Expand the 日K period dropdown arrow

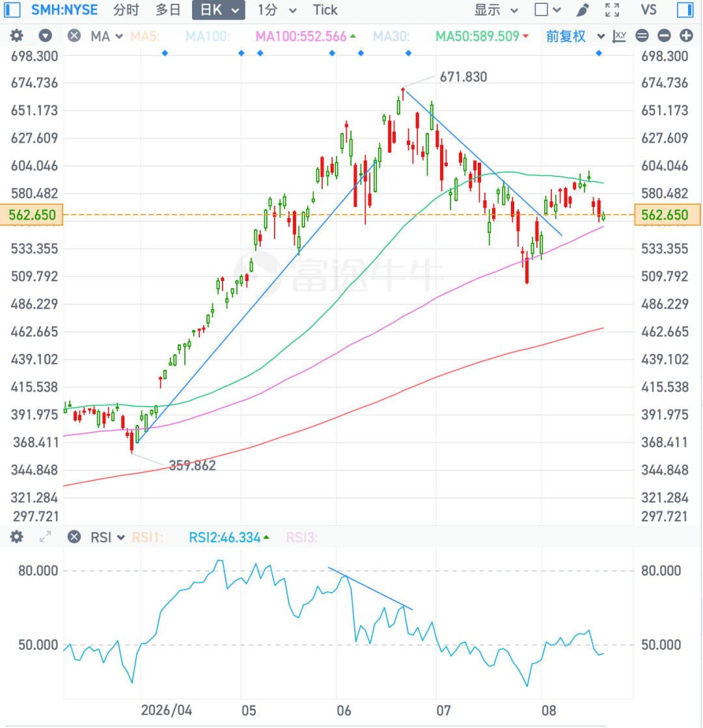pyautogui.click(x=236, y=10)
